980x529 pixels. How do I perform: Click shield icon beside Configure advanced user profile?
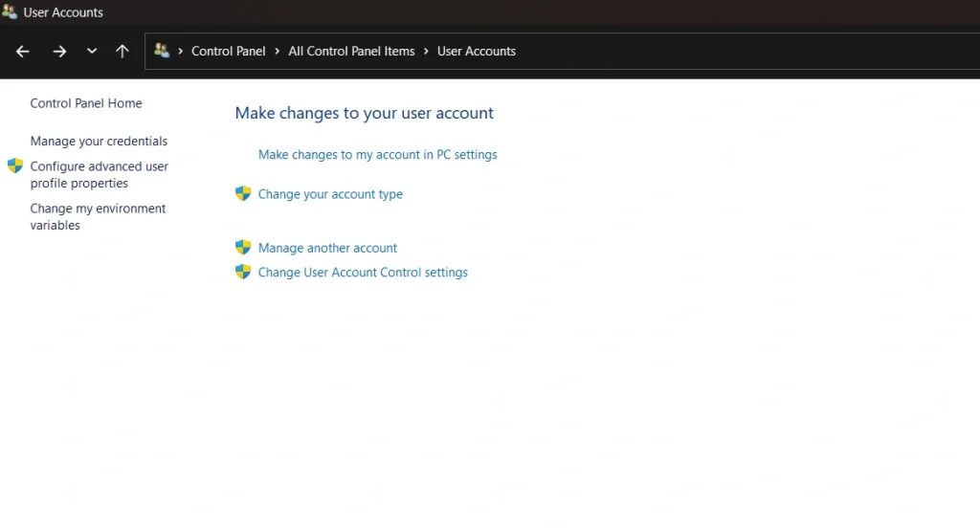pos(15,166)
